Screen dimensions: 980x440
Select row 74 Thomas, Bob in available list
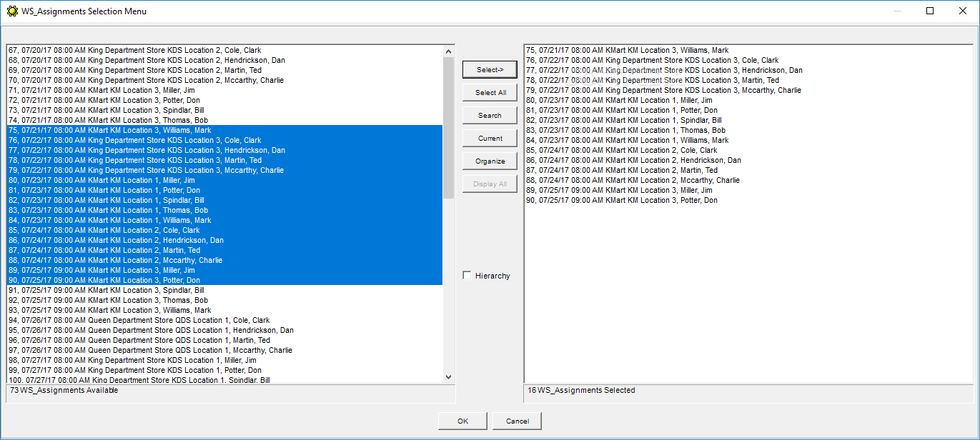point(224,120)
